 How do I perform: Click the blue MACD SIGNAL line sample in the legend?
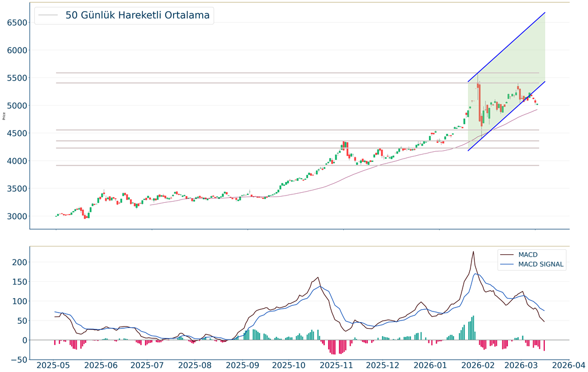click(x=507, y=264)
